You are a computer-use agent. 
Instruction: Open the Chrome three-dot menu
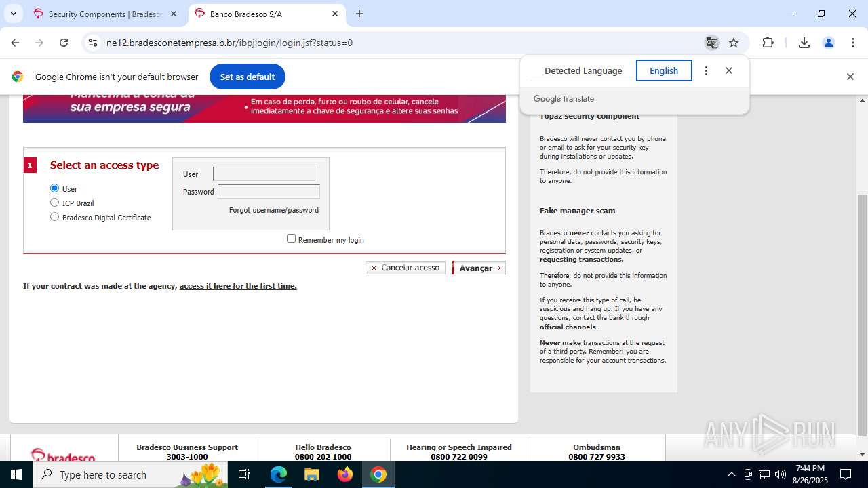(852, 43)
